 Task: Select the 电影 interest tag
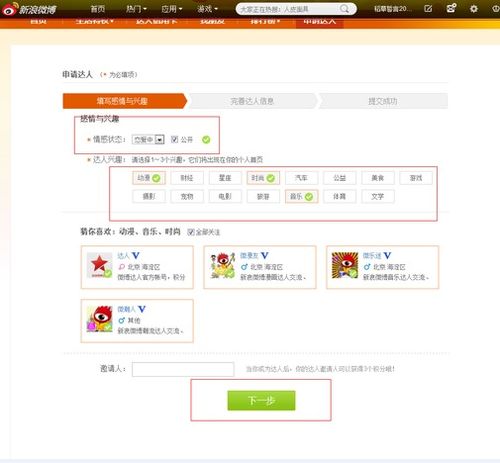click(x=225, y=197)
